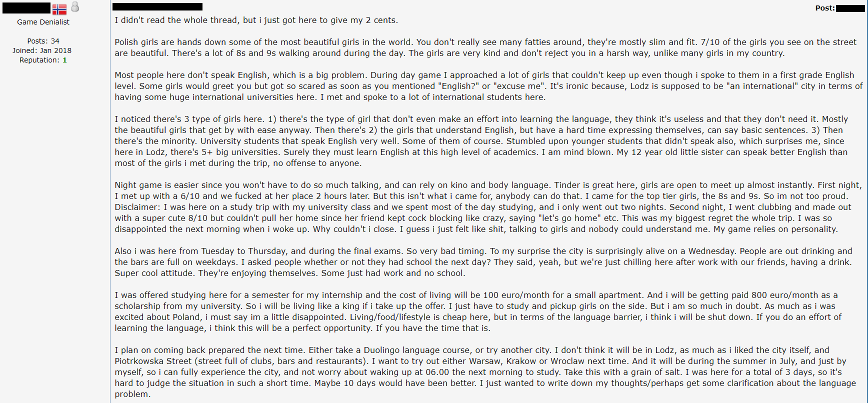Open the redacted username in the sidebar
The width and height of the screenshot is (868, 403).
tap(26, 8)
